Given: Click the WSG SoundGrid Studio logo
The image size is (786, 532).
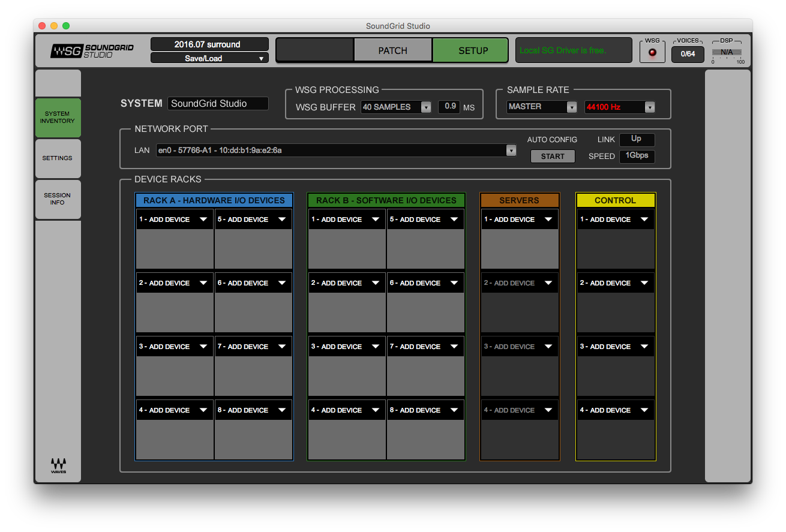Looking at the screenshot, I should (x=92, y=50).
